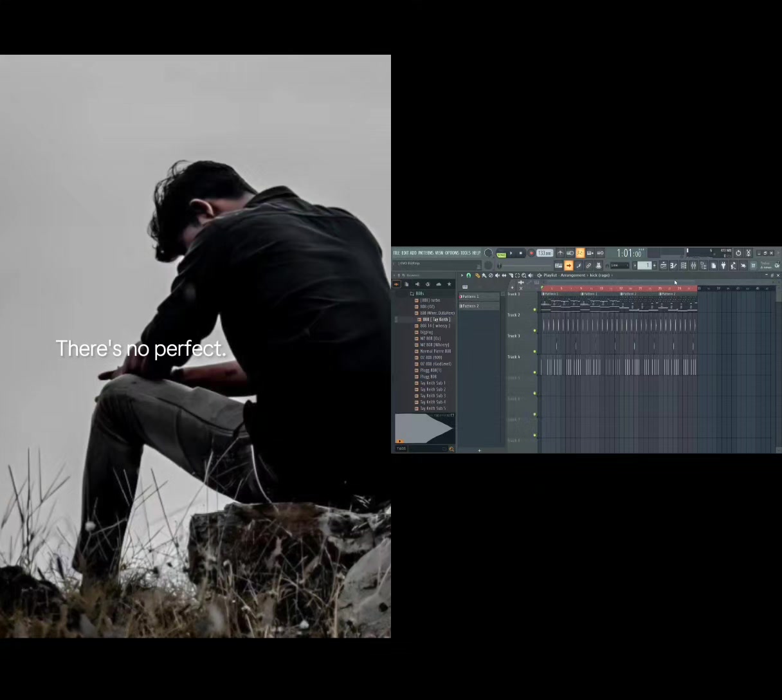Increase pattern number with plus button
This screenshot has height=700, width=782.
(654, 265)
